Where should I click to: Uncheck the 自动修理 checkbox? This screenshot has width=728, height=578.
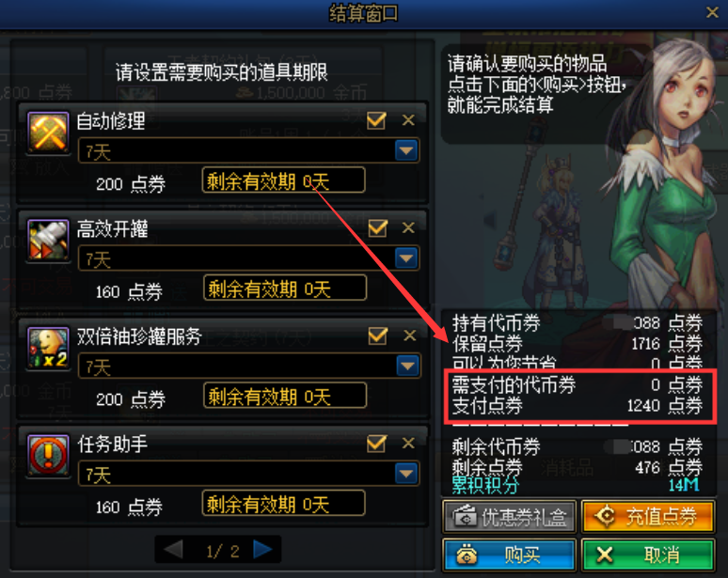point(376,120)
